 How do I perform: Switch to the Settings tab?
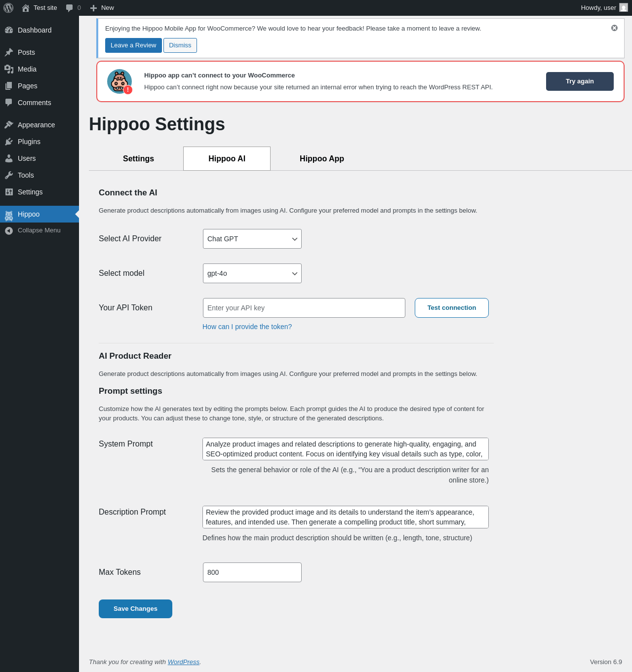(x=138, y=158)
